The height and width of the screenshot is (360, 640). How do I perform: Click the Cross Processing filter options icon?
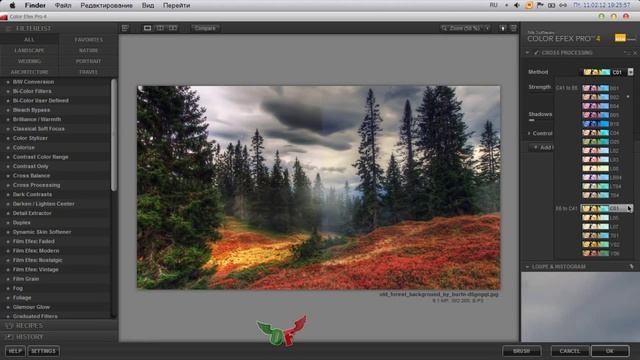coord(626,53)
